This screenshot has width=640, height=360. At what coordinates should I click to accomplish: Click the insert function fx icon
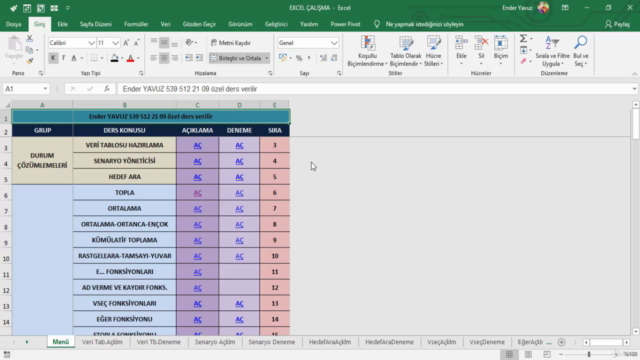coord(107,89)
